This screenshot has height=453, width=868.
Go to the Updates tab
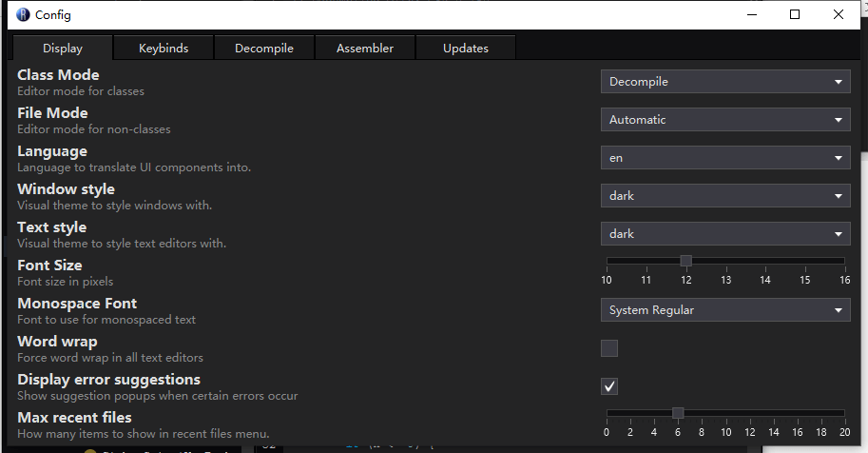[x=466, y=49]
